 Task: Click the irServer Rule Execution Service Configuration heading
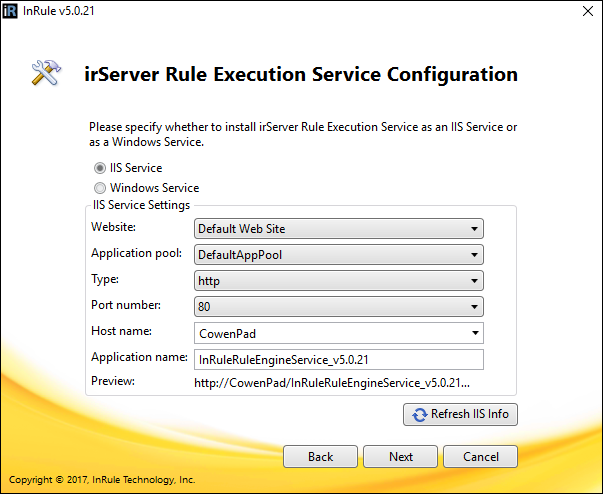(x=301, y=74)
